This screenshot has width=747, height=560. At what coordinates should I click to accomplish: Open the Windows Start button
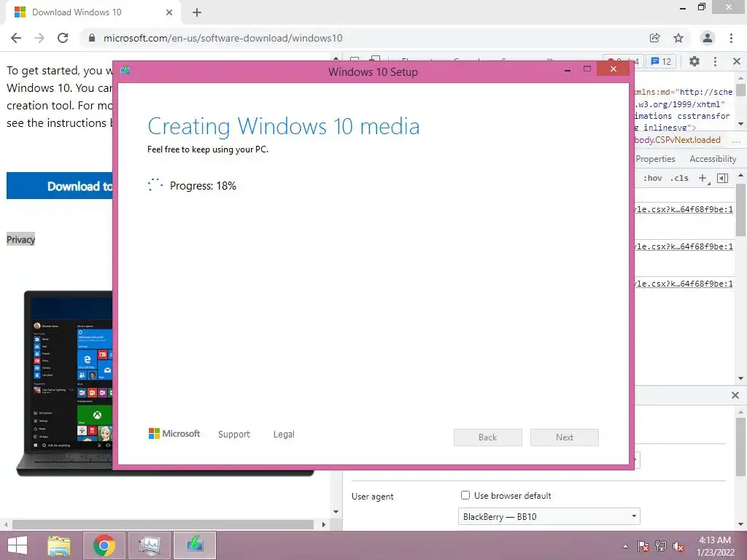click(x=18, y=545)
